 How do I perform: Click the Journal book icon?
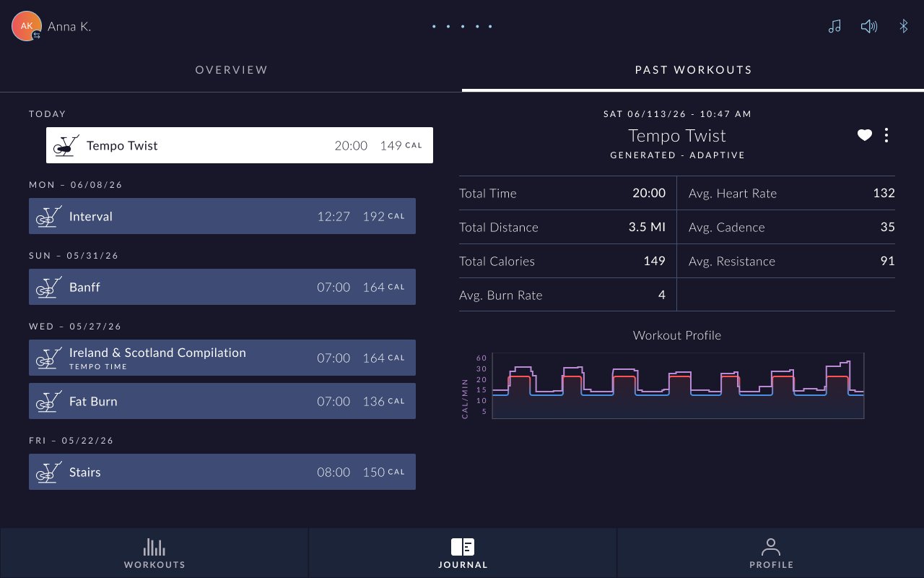pos(463,547)
